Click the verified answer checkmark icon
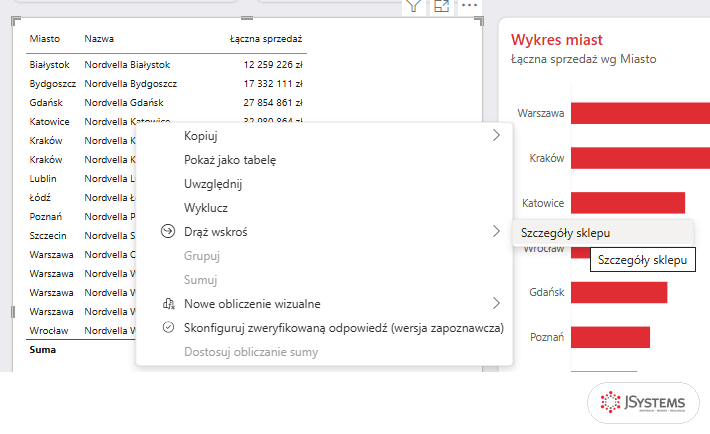 [x=168, y=328]
